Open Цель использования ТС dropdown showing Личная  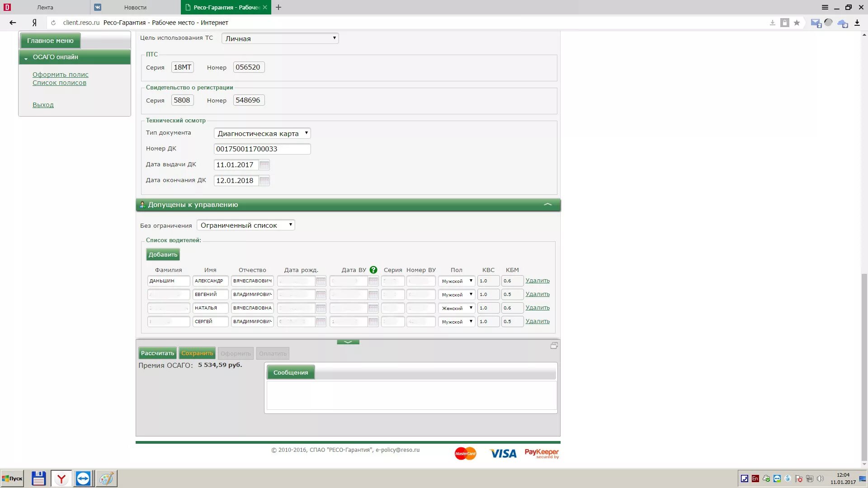280,38
